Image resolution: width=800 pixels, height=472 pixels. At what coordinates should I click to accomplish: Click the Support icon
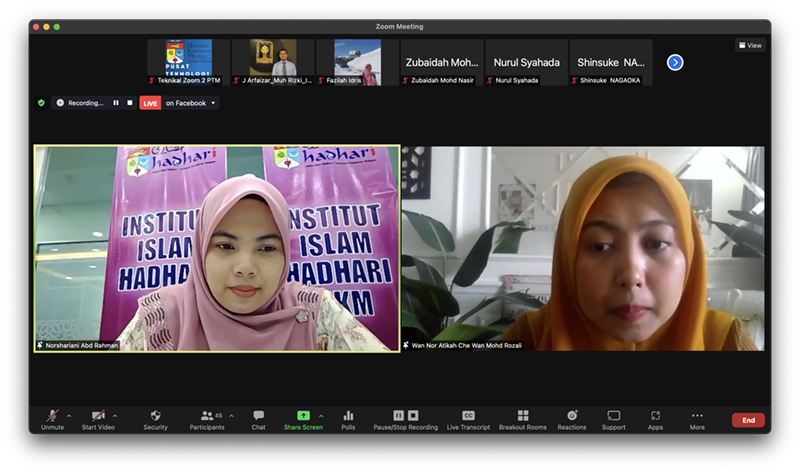(613, 415)
